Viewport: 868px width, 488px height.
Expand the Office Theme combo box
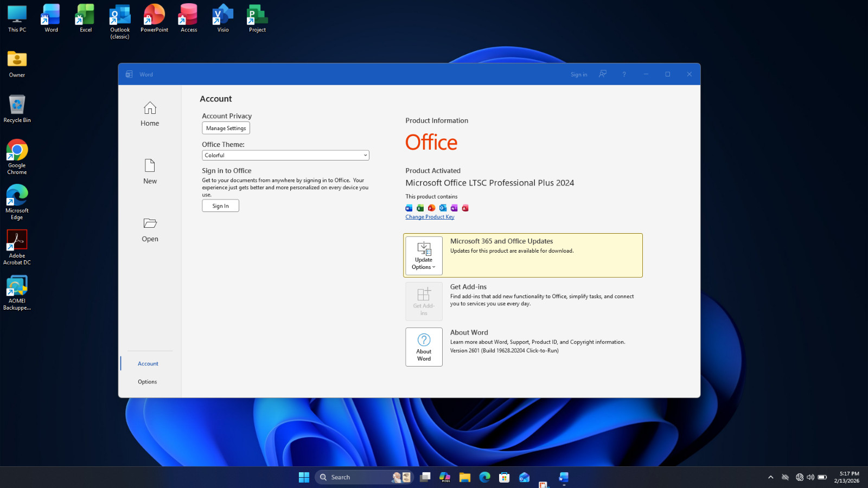tap(285, 155)
